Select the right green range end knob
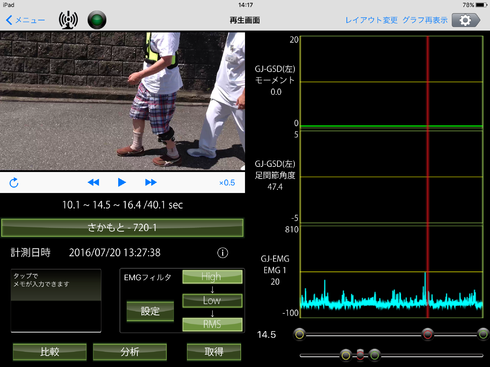The image size is (490, 367). pyautogui.click(x=483, y=334)
